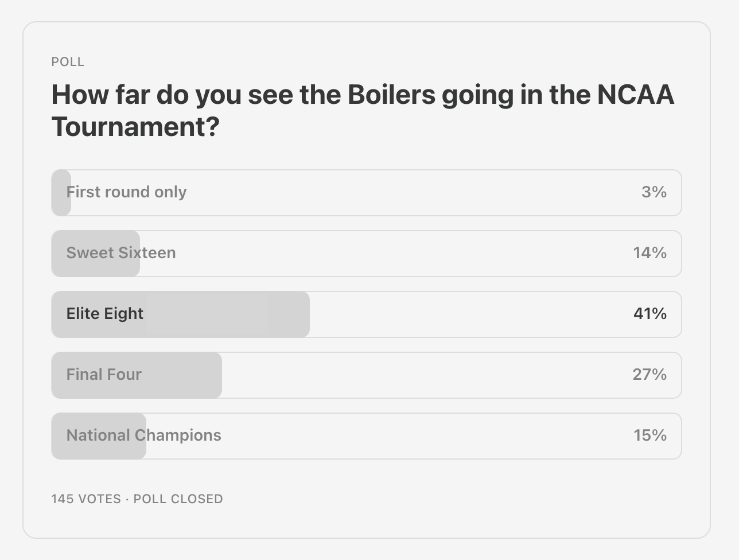This screenshot has width=739, height=560.
Task: Click the 14% result percentage
Action: [x=649, y=253]
